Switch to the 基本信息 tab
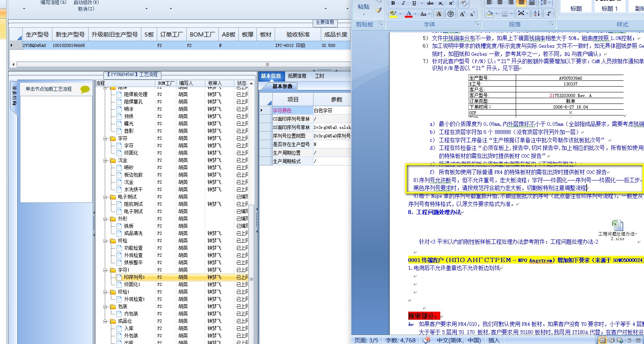Screen dimensions: 644x344 (271, 76)
